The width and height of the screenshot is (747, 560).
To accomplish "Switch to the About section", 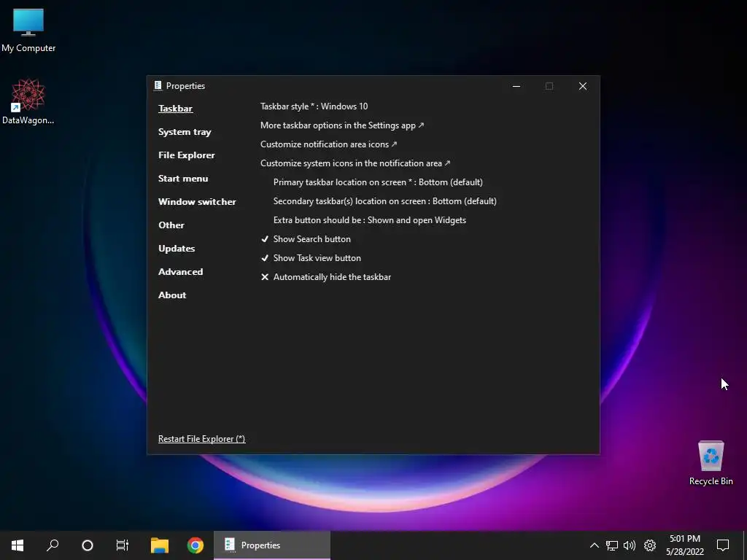I will pyautogui.click(x=172, y=295).
